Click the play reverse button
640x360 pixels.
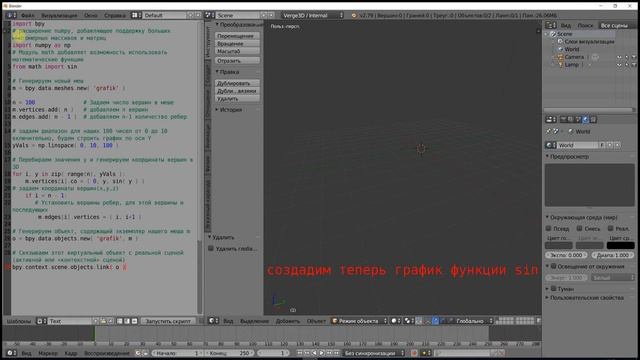point(314,353)
